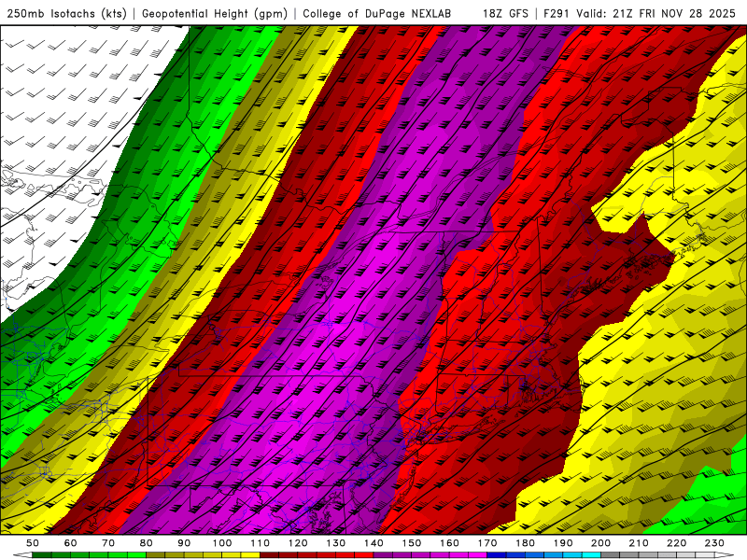Click the colorbar label '190'

click(x=563, y=543)
